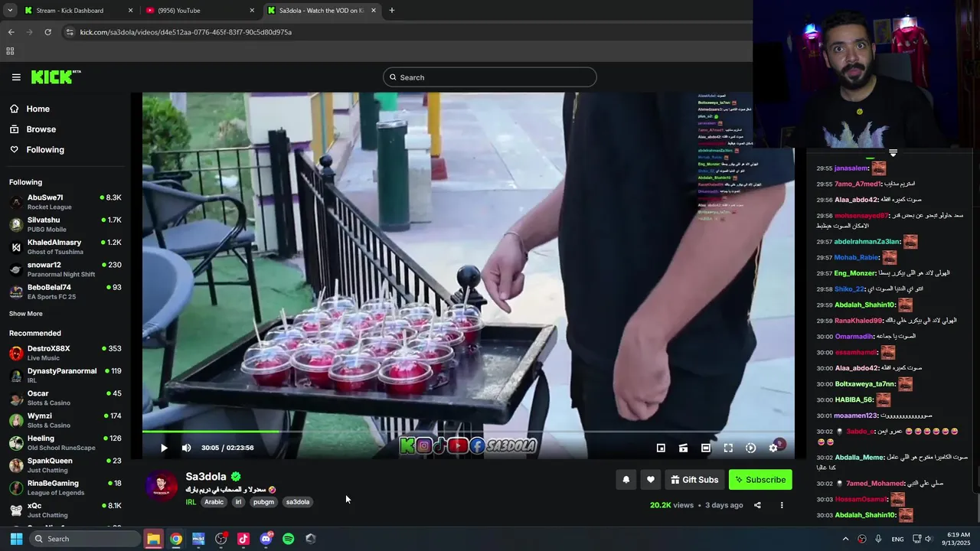Toggle theater mode in video player
This screenshot has height=551, width=980.
pos(706,448)
